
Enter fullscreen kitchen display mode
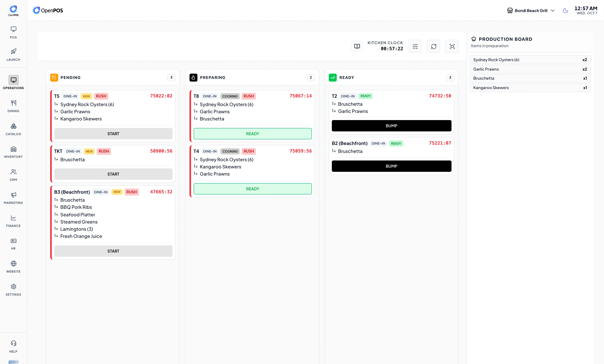pos(452,46)
